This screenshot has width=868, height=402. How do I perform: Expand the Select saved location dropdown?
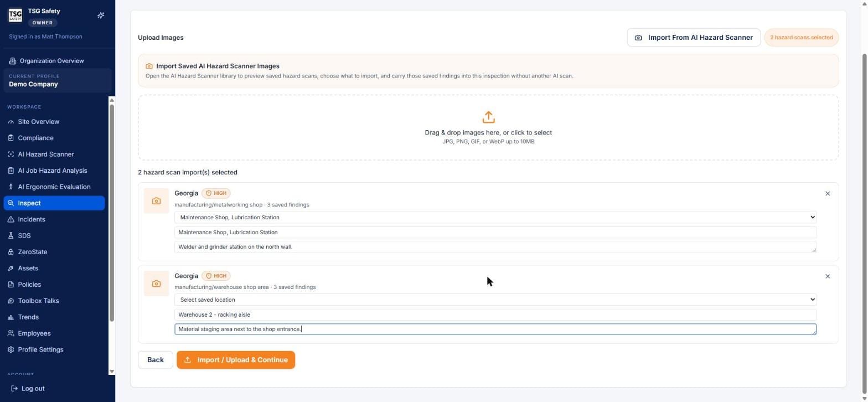coord(495,300)
